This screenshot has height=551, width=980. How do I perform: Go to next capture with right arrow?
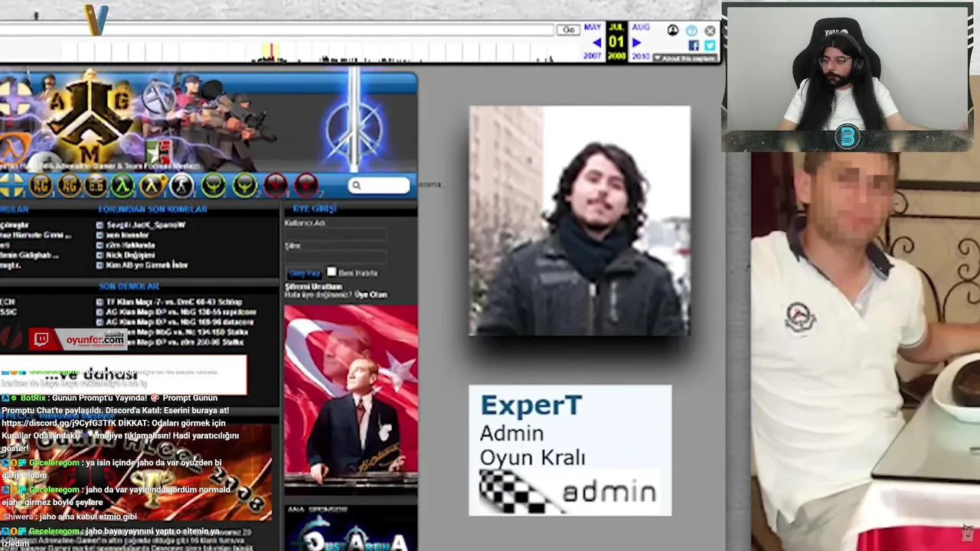636,43
